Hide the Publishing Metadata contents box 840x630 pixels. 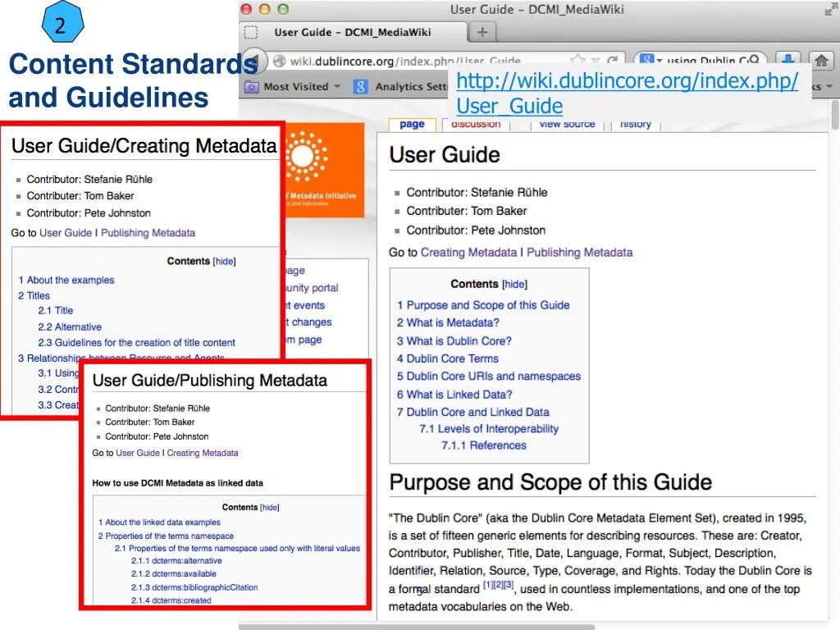(269, 507)
